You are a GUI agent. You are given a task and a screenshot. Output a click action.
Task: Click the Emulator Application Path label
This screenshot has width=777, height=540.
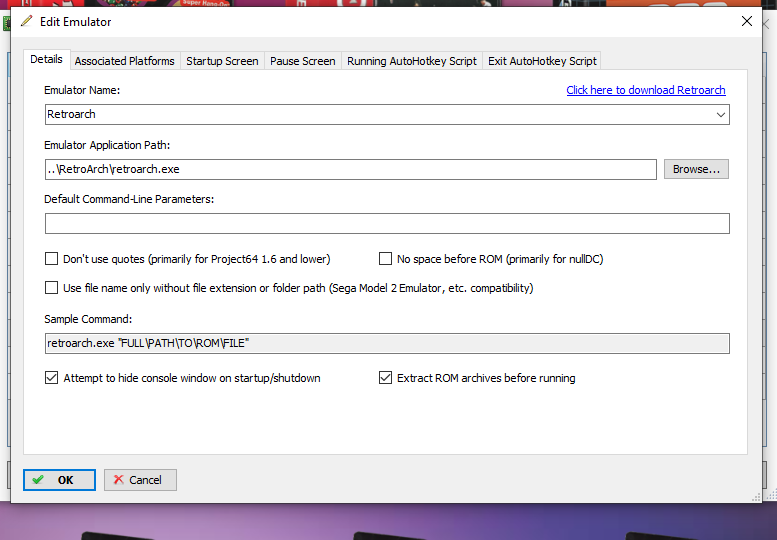[x=107, y=145]
